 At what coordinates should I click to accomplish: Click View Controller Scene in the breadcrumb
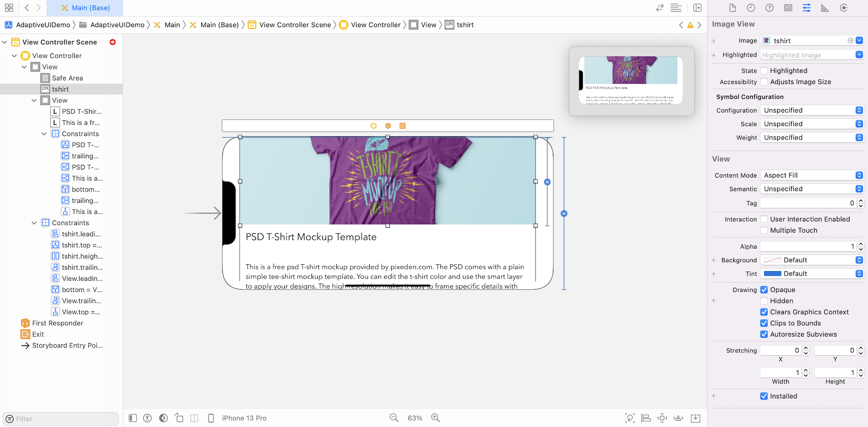[295, 25]
